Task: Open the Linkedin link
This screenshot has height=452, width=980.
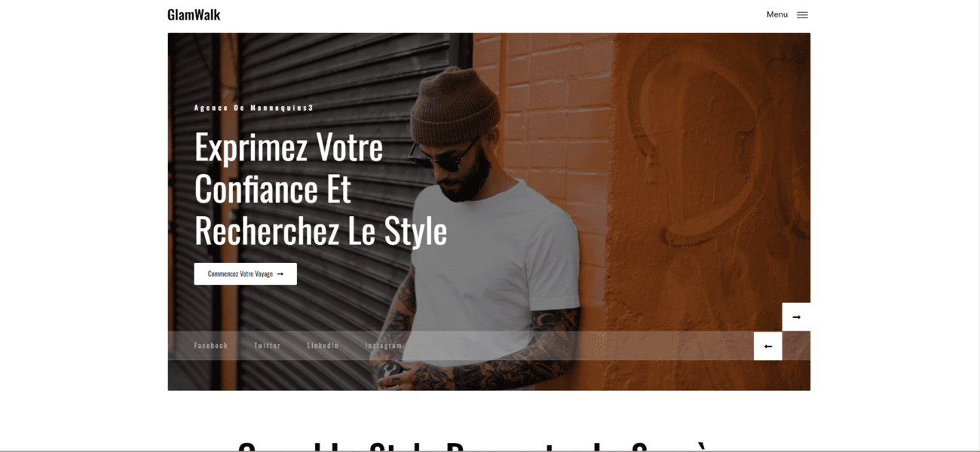Action: 323,346
